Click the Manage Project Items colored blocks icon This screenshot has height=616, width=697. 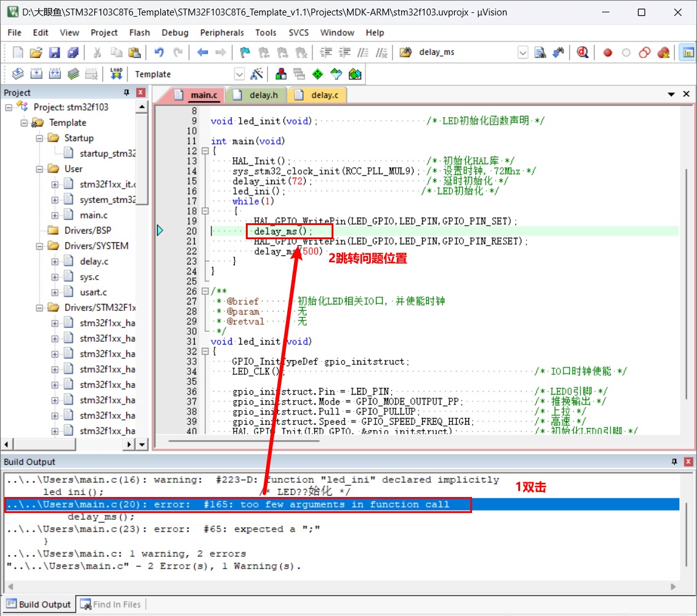point(281,74)
